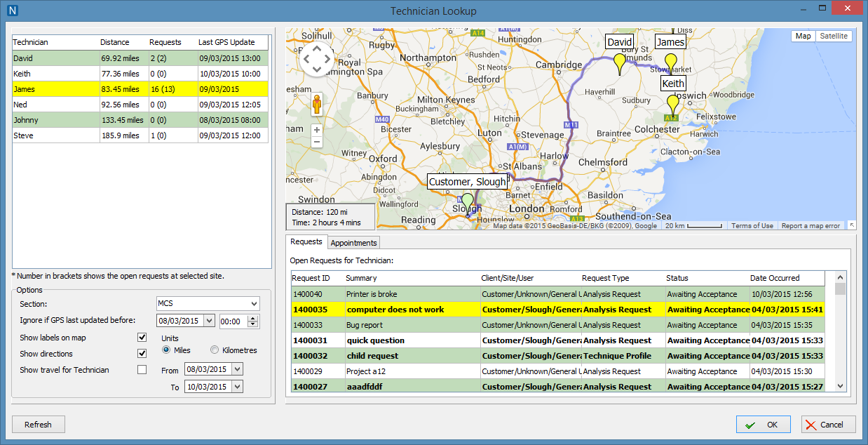Viewport: 868px width, 445px height.
Task: Switch map to Satellite view
Action: [834, 36]
